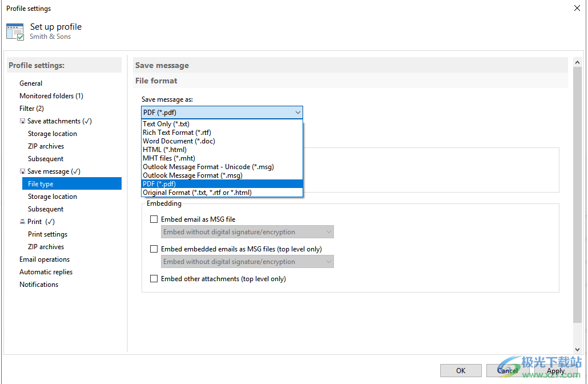
Task: Select "Notifications" in the sidebar
Action: tap(39, 284)
